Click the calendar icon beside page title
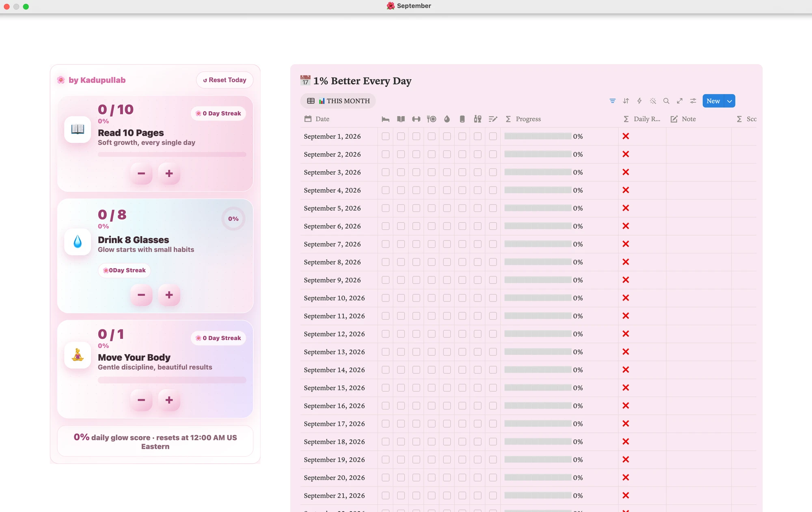 tap(305, 80)
